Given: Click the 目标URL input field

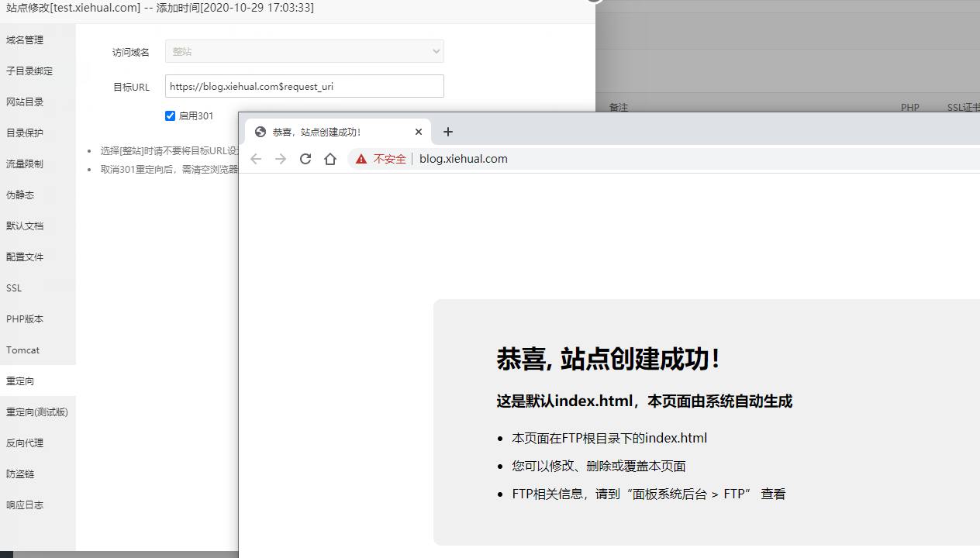Looking at the screenshot, I should pos(305,86).
